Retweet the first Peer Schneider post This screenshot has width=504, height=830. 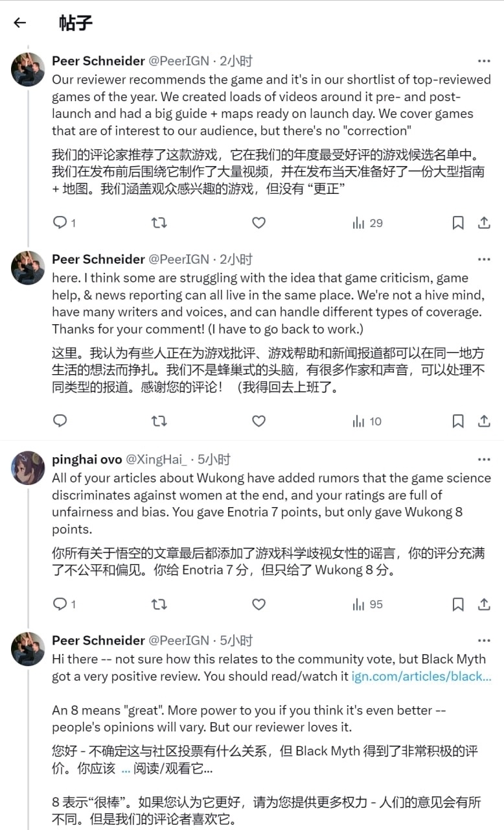click(x=159, y=223)
